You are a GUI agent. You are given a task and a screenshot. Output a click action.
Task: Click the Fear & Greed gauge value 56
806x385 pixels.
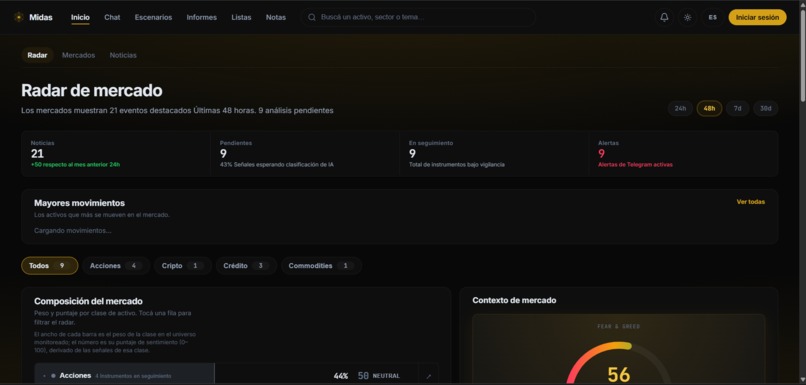pos(618,374)
